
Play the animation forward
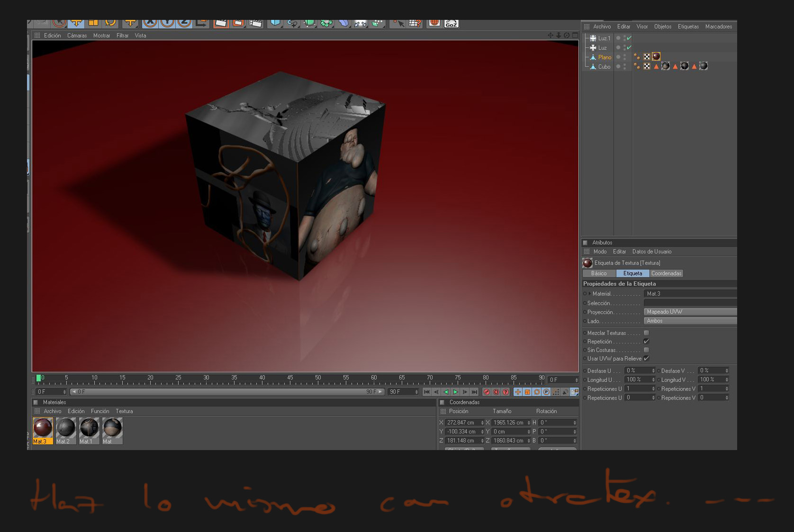[455, 392]
